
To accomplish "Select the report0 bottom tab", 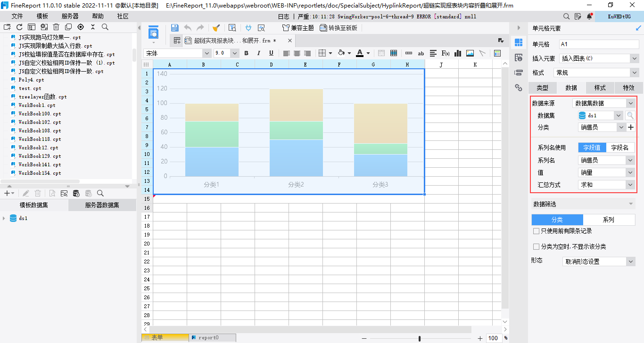I will pos(212,337).
